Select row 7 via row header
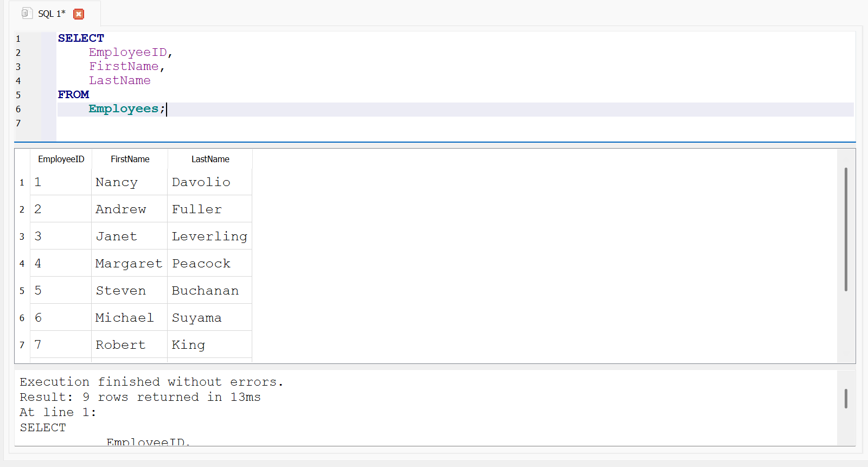The width and height of the screenshot is (868, 467). [22, 345]
